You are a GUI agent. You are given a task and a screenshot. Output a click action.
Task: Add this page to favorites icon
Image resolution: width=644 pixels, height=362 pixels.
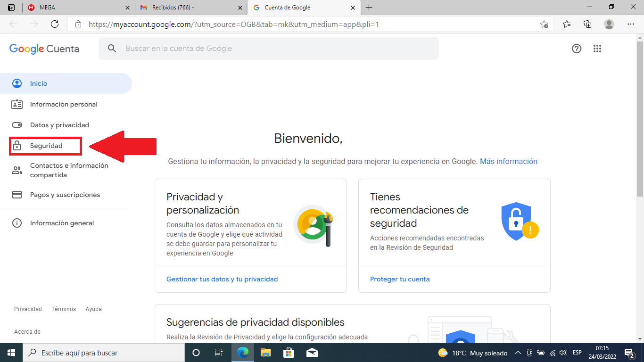pos(544,24)
